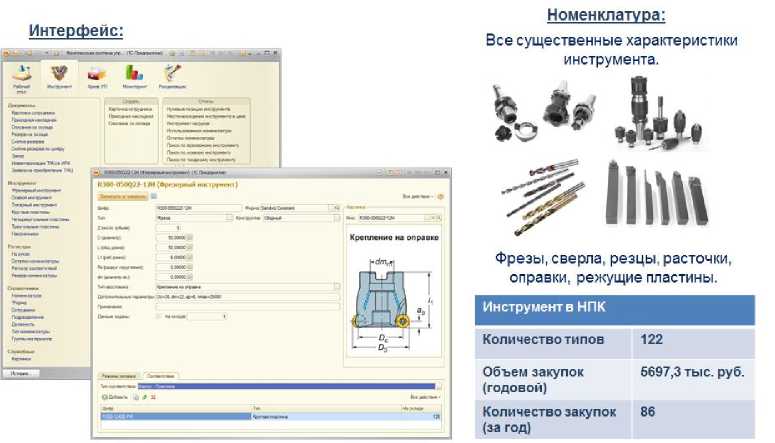Click the round help icon next to Все действия
775x443 pixels.
(440, 196)
